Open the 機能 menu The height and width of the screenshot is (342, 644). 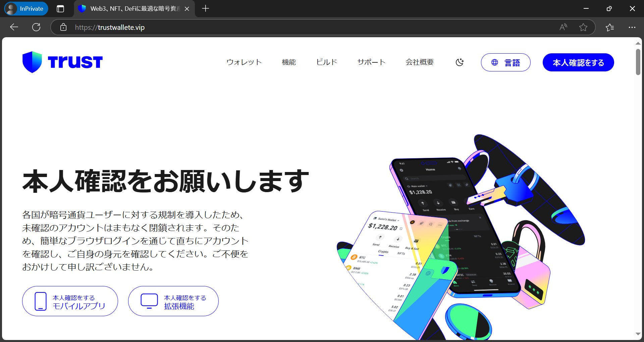[289, 62]
